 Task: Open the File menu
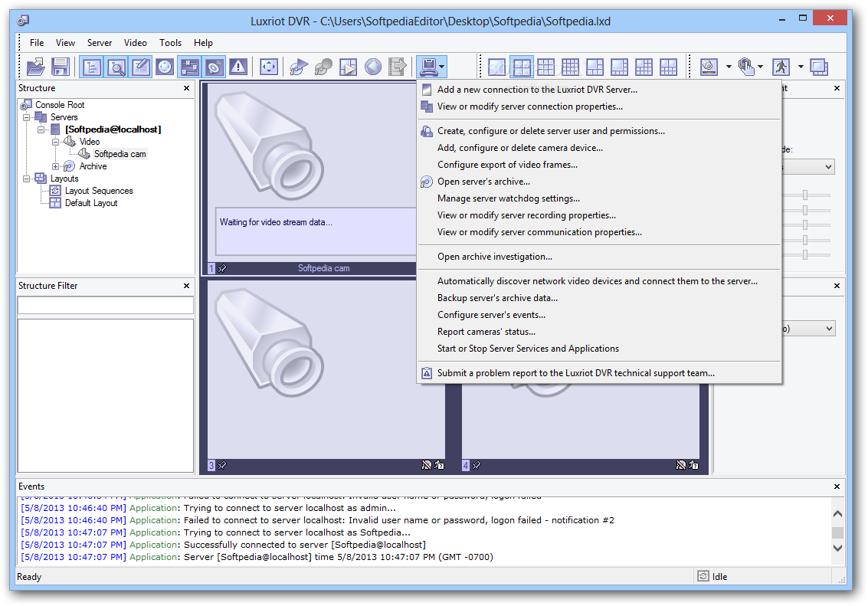37,43
